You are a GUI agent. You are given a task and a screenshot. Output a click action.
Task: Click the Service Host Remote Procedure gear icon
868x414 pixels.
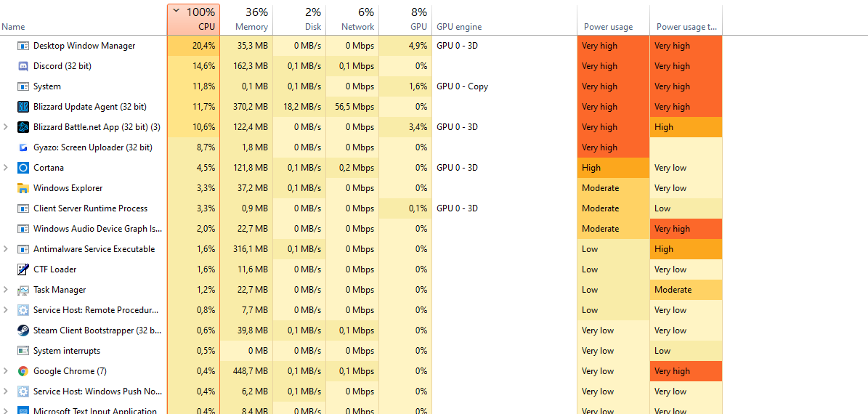pos(23,310)
